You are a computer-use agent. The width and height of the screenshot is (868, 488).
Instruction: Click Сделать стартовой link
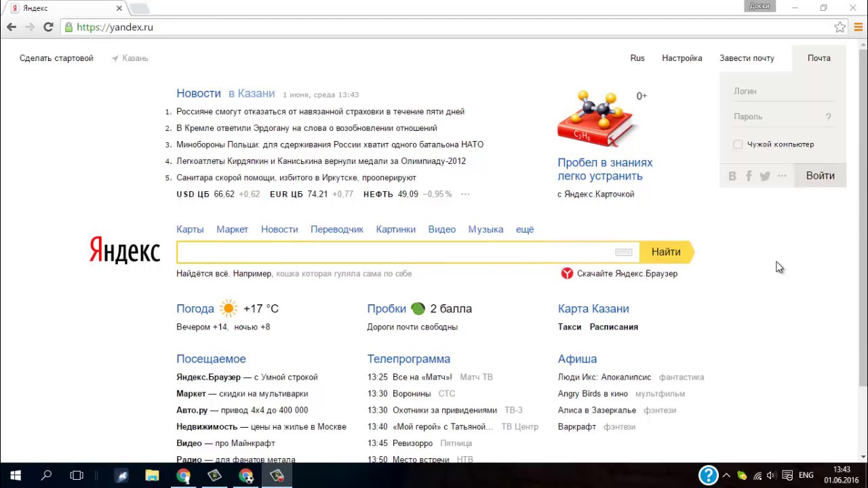(x=56, y=58)
